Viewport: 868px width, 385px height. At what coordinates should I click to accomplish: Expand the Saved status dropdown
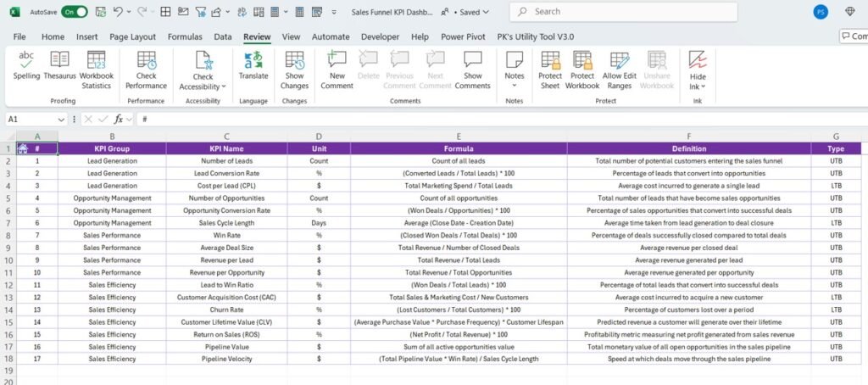486,12
